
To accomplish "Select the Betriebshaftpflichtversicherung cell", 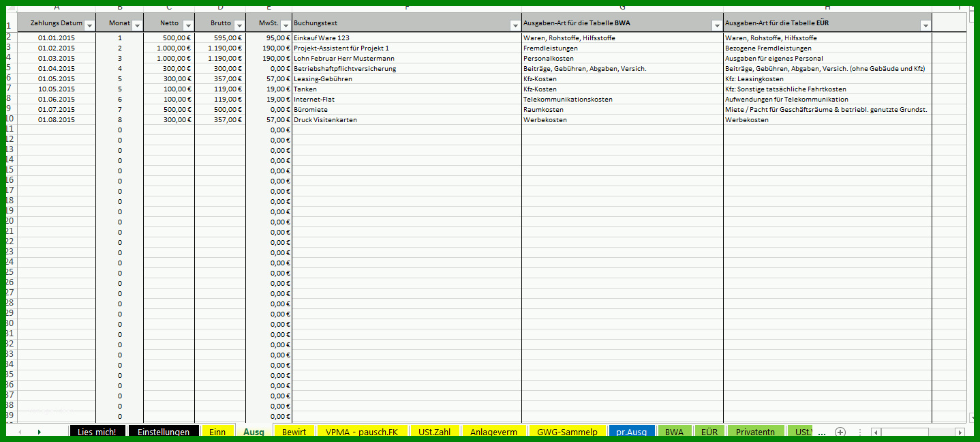I will 407,69.
